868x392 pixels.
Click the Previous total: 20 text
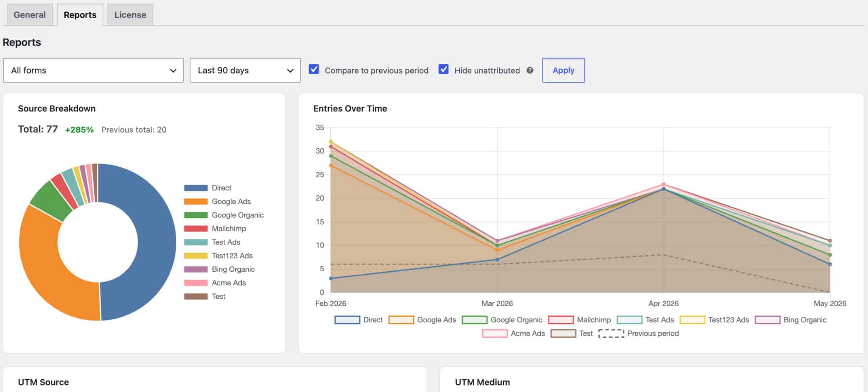pos(134,130)
